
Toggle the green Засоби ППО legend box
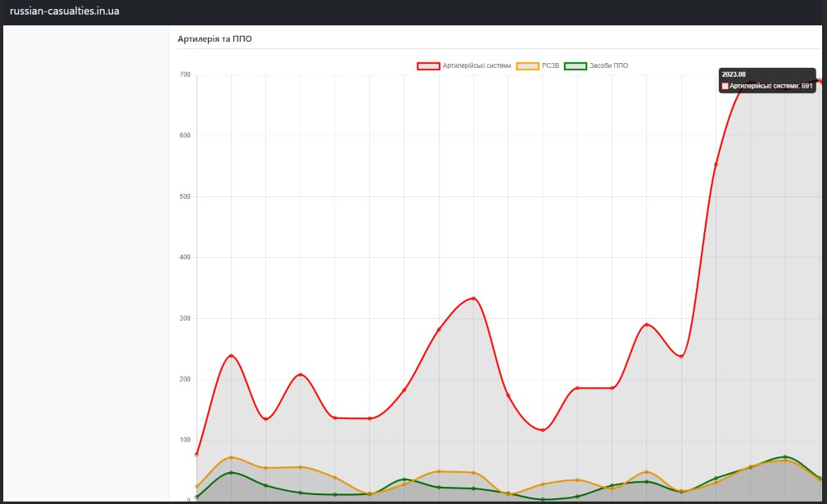pos(576,65)
